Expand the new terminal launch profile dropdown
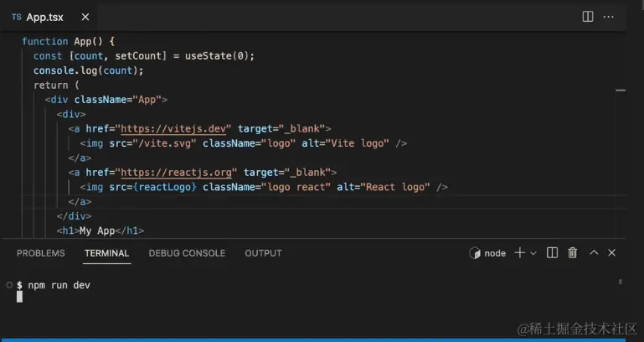Screen dimensions: 644x342 coord(533,253)
